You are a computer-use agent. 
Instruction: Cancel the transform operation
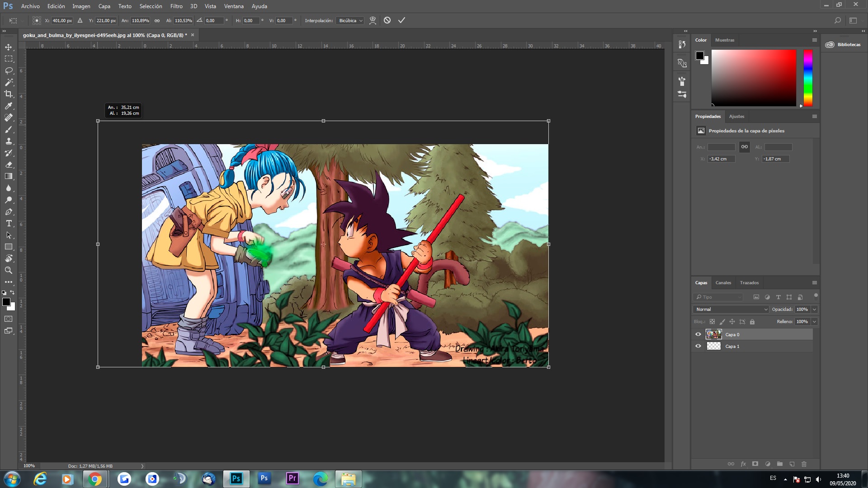tap(387, 20)
